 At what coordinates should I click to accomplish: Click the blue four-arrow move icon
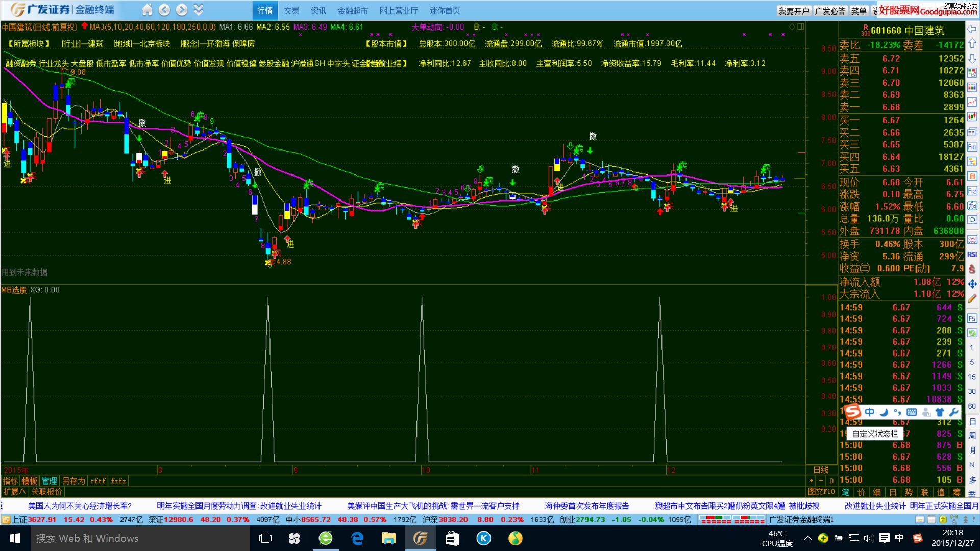point(972,284)
